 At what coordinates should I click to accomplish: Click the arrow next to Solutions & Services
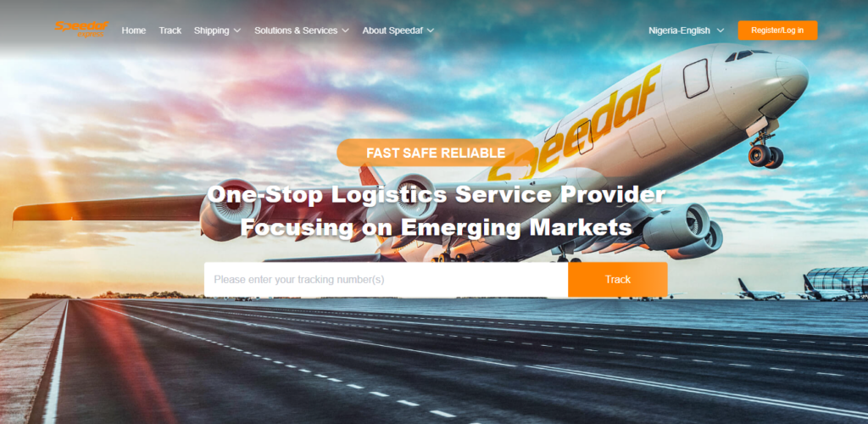tap(346, 31)
